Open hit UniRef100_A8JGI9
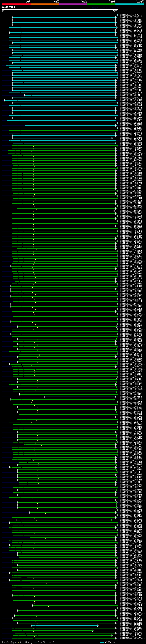Screen dimensions: 146x644 click(131, 15)
